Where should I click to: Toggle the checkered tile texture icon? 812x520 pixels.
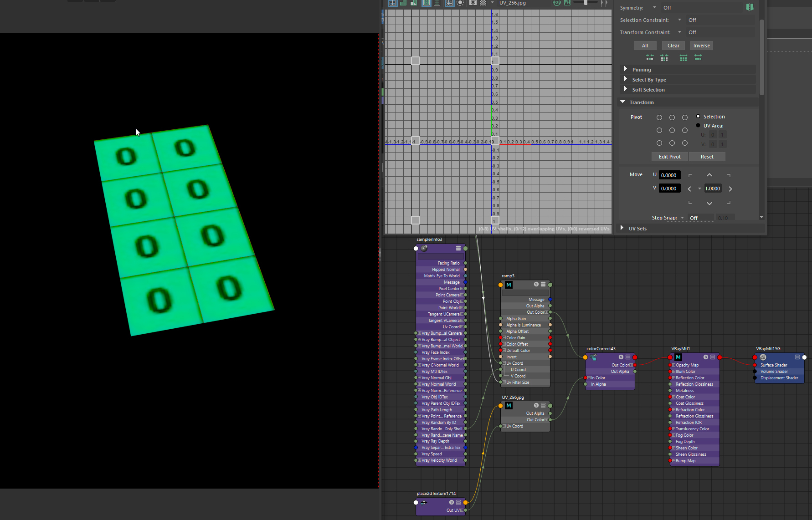(483, 3)
